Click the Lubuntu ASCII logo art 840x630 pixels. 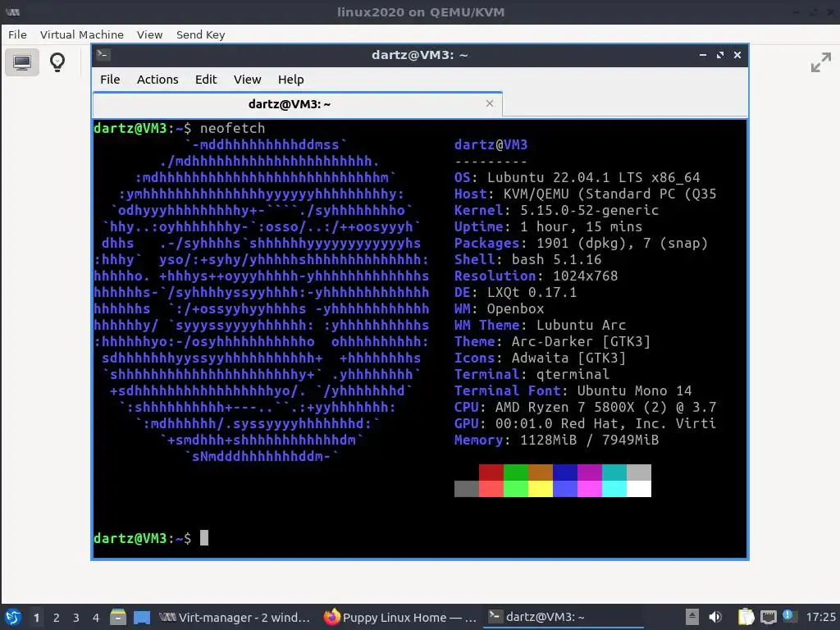click(262, 300)
